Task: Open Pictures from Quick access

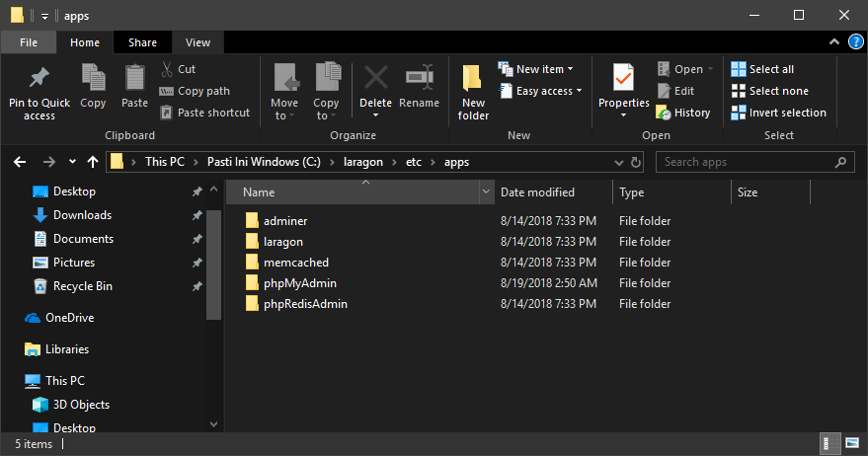Action: (63, 263)
